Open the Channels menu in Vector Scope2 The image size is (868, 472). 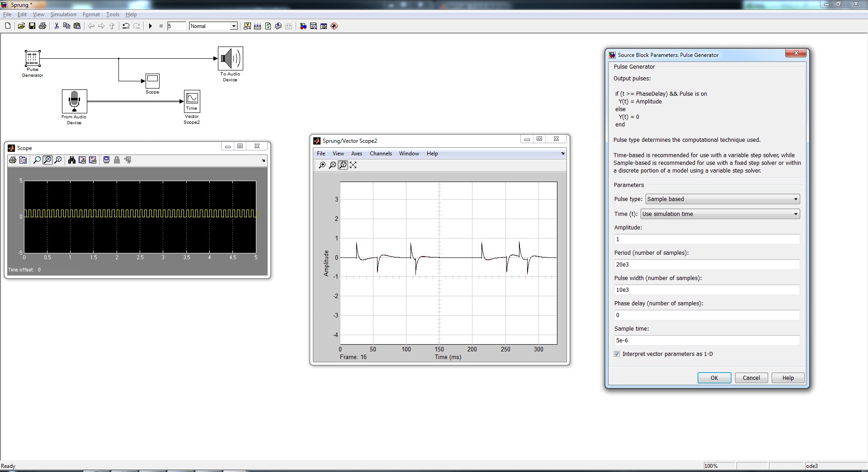click(381, 154)
